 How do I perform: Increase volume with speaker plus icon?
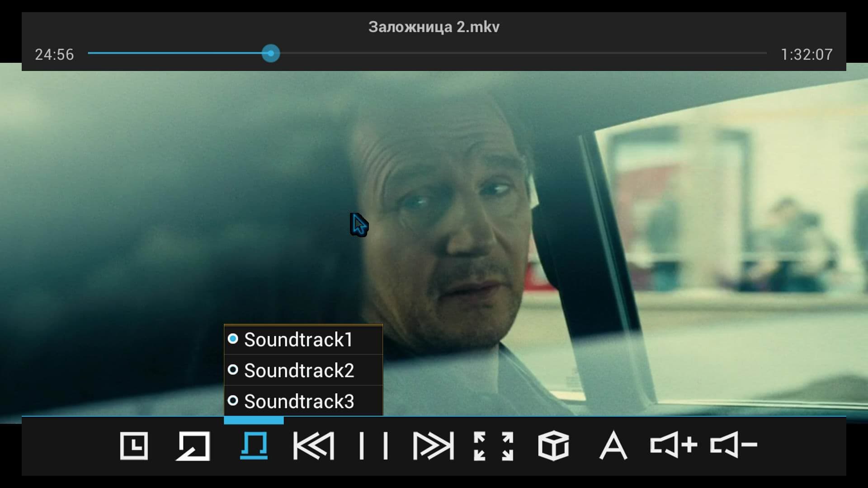coord(673,445)
